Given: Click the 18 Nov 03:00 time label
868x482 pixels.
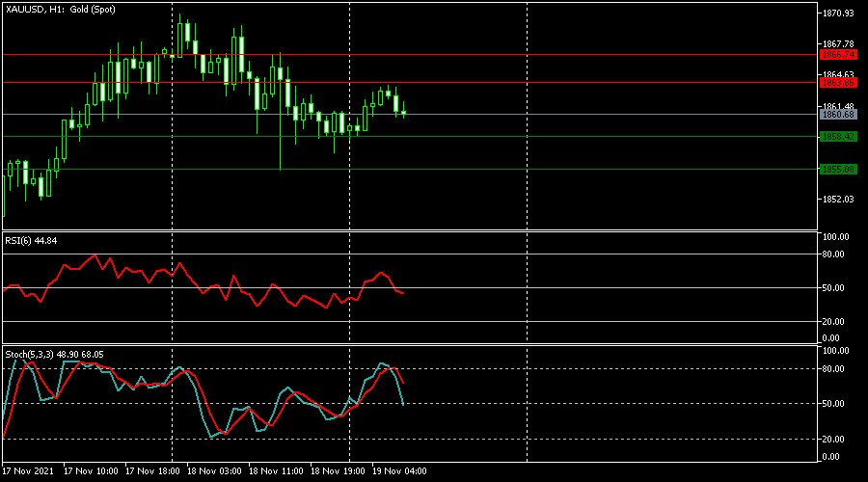Looking at the screenshot, I should 214,471.
